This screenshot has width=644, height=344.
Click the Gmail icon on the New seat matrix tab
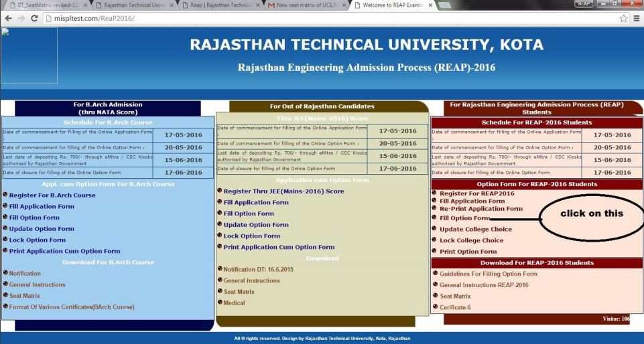point(271,5)
